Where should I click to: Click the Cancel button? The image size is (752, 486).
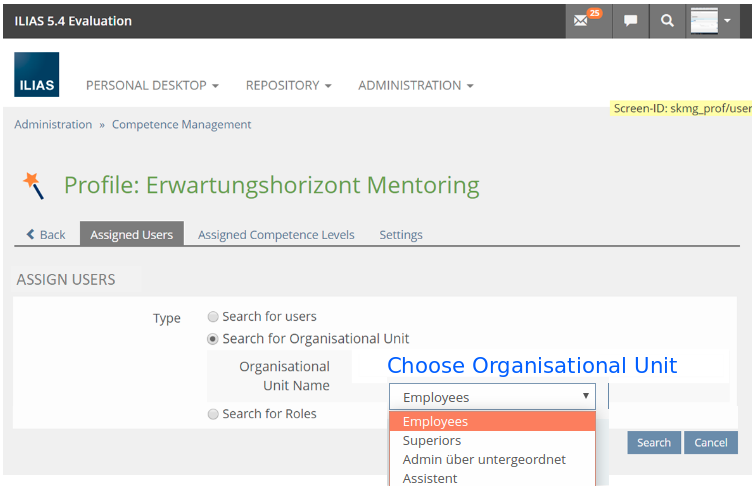coord(711,443)
